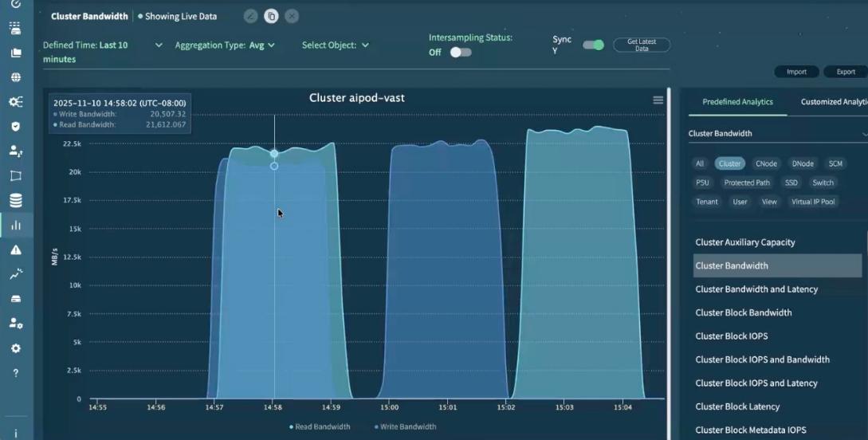The image size is (868, 440).
Task: Toggle the Sync Y switch
Action: point(593,45)
